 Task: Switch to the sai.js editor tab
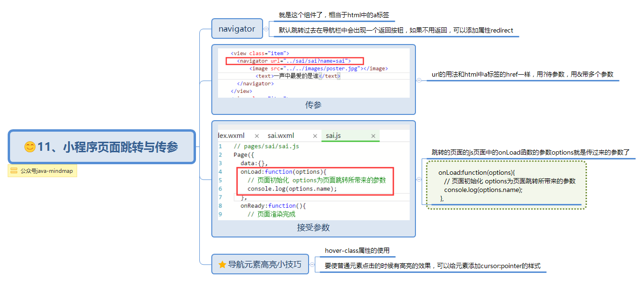(x=333, y=135)
